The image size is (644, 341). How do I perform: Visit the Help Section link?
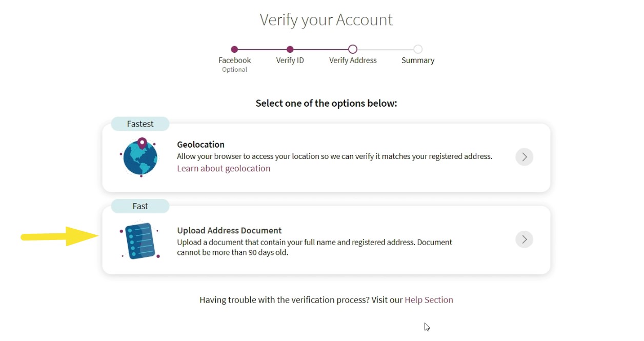click(x=429, y=299)
